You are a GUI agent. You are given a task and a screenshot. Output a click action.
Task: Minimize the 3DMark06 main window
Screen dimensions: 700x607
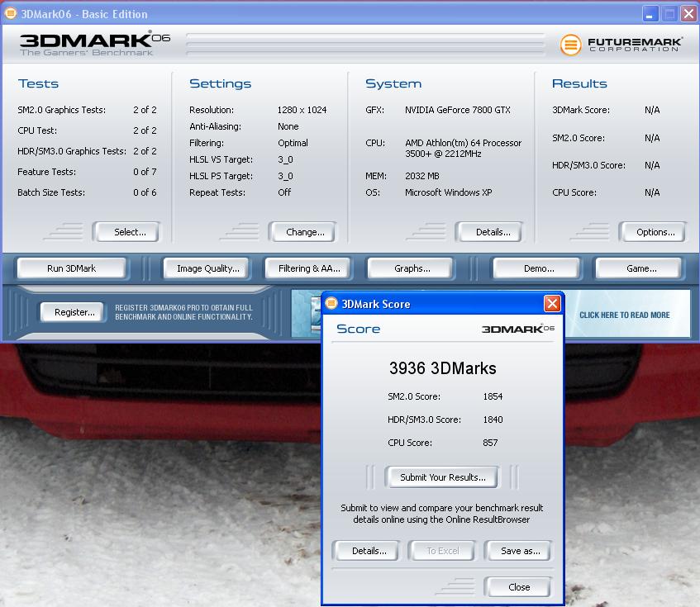click(650, 14)
